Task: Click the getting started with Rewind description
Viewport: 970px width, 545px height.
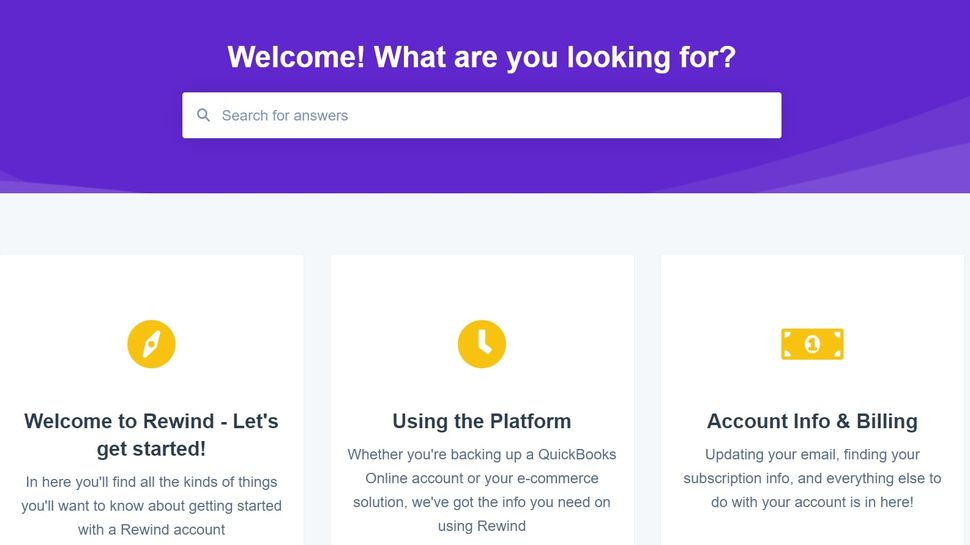Action: pyautogui.click(x=151, y=505)
